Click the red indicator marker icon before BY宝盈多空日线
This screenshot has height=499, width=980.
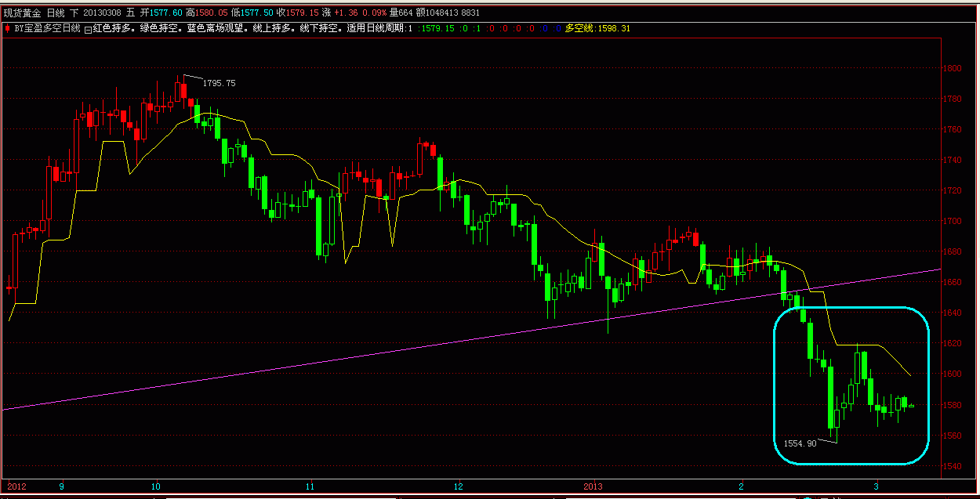click(9, 27)
